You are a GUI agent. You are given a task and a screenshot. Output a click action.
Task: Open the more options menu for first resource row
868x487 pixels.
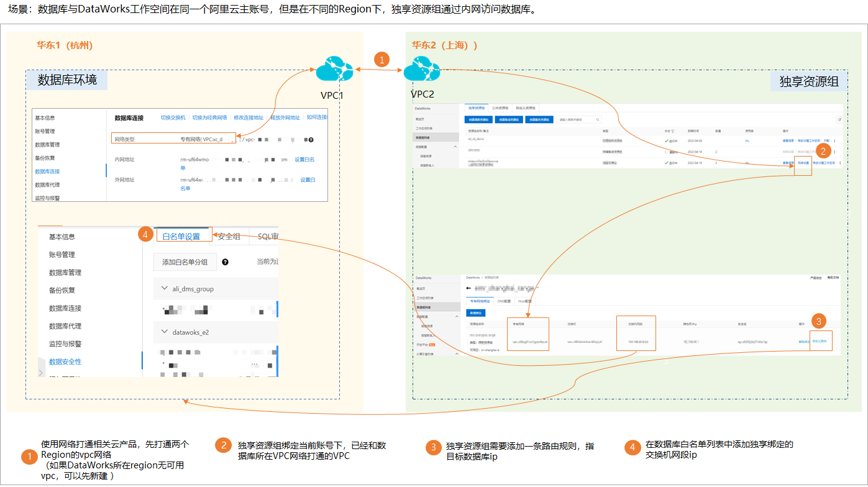pos(834,141)
